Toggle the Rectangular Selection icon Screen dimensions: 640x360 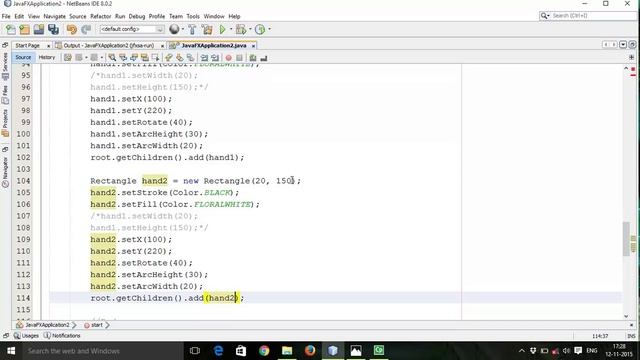[x=155, y=58]
